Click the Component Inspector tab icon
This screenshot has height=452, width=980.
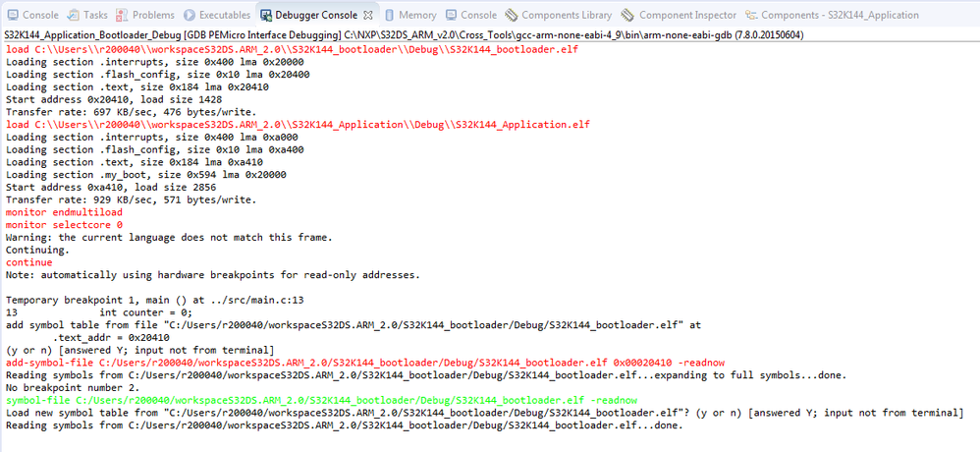click(x=627, y=15)
